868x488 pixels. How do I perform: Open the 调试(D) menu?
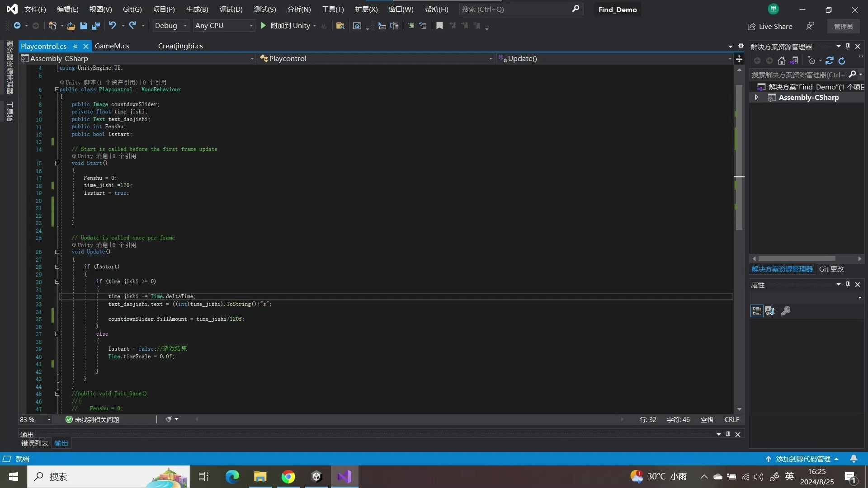click(x=231, y=9)
